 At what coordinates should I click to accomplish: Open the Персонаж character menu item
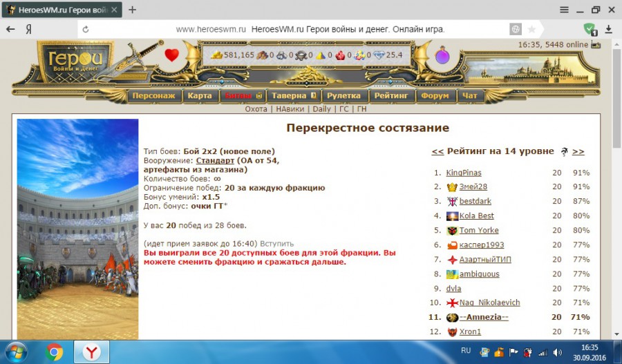153,96
